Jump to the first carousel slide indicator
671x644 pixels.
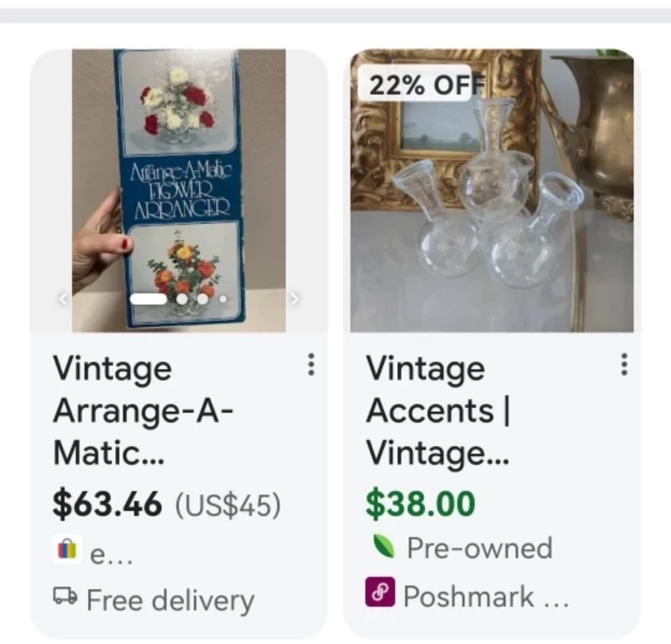click(x=148, y=299)
